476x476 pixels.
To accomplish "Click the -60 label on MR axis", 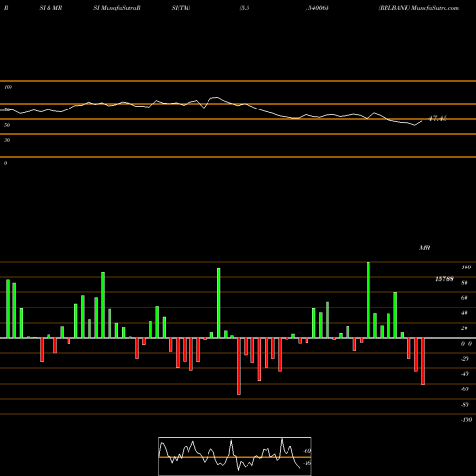I will pyautogui.click(x=465, y=389).
